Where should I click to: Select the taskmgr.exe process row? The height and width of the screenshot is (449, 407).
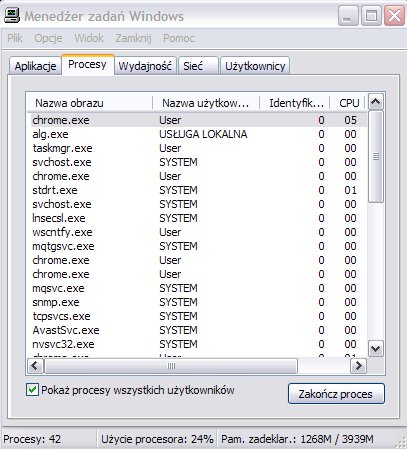(197, 148)
